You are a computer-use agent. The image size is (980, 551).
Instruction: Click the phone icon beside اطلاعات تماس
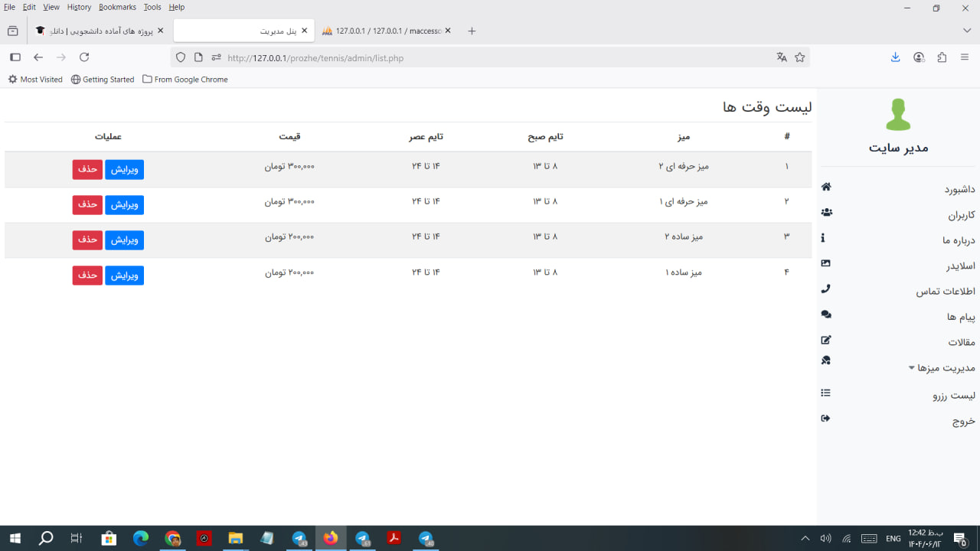coord(825,289)
